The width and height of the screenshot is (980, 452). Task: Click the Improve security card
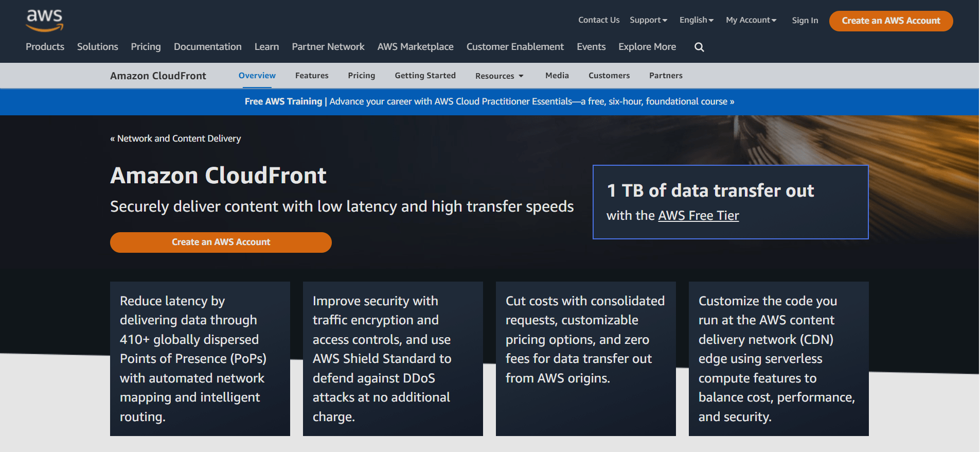(x=393, y=359)
